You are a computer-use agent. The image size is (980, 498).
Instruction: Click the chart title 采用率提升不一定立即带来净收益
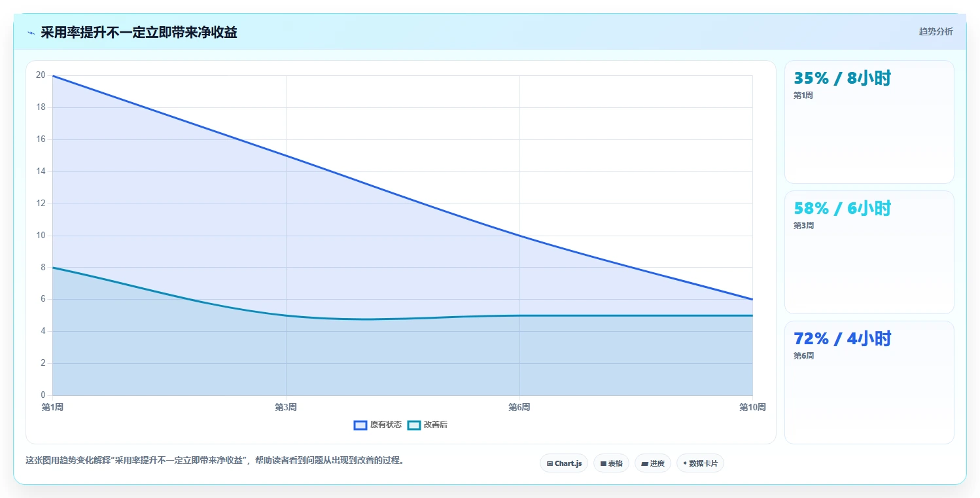(x=139, y=33)
